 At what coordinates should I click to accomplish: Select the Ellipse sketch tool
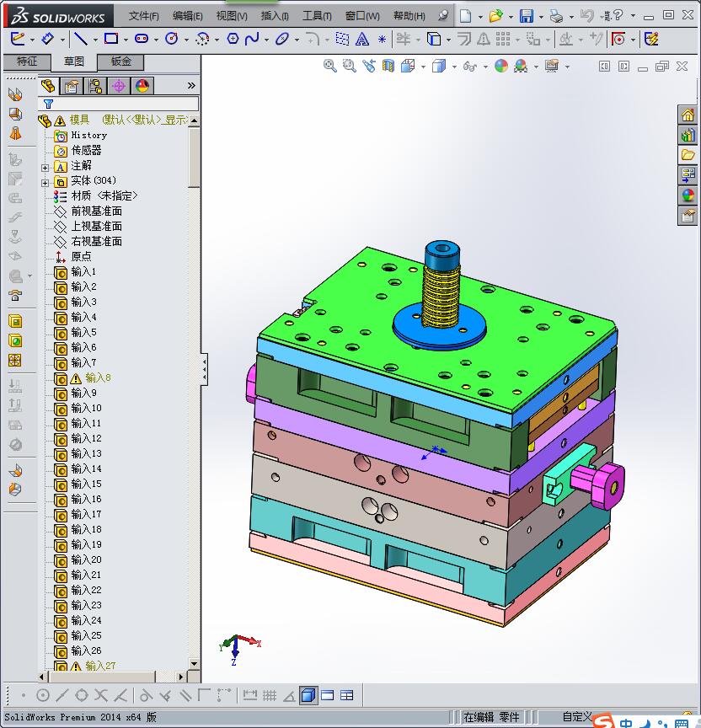click(281, 39)
